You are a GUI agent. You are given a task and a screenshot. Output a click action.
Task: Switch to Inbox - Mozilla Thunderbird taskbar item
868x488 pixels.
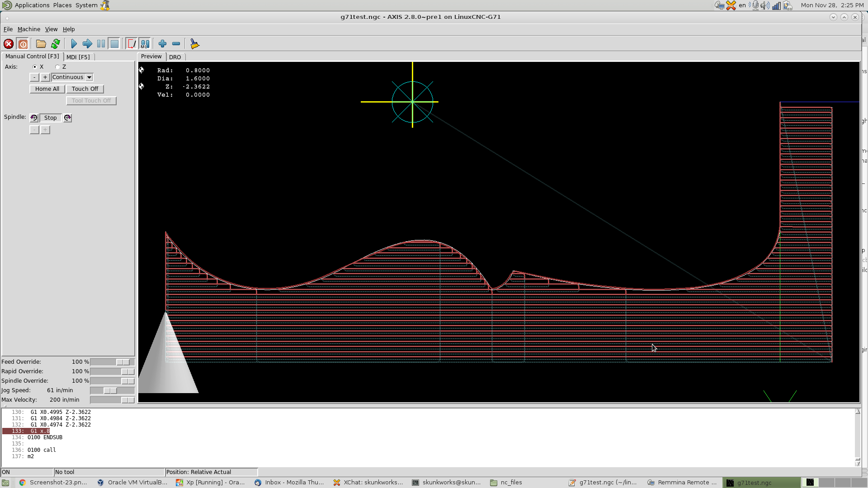tap(289, 483)
